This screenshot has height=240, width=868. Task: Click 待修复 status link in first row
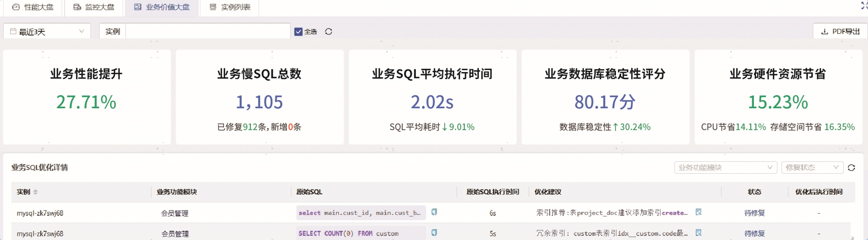pos(754,213)
